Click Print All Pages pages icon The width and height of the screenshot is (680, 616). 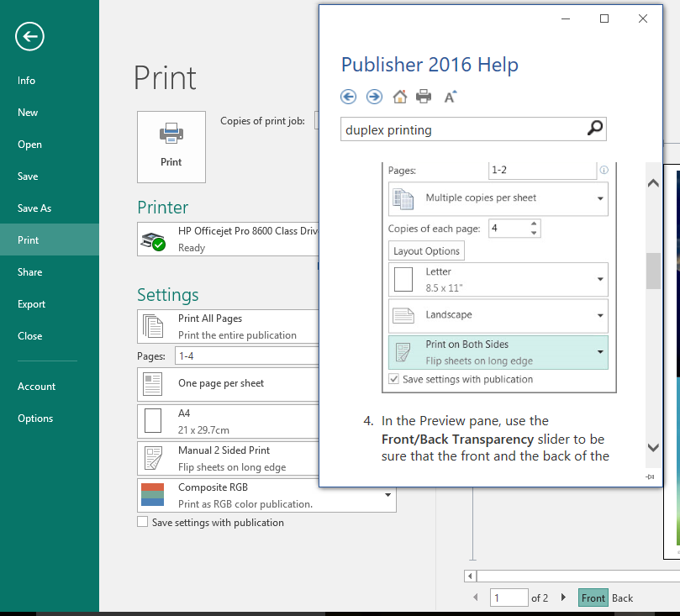click(x=153, y=326)
